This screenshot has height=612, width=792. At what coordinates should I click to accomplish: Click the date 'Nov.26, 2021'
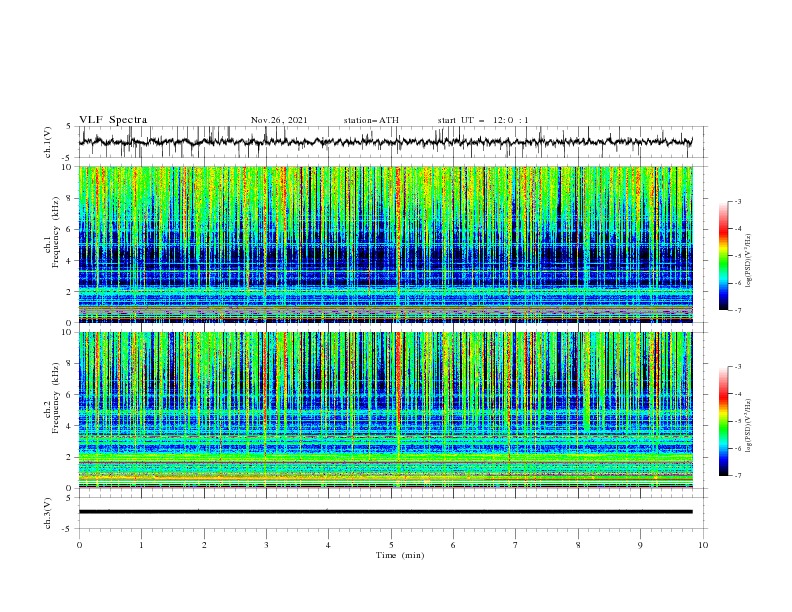tap(279, 120)
